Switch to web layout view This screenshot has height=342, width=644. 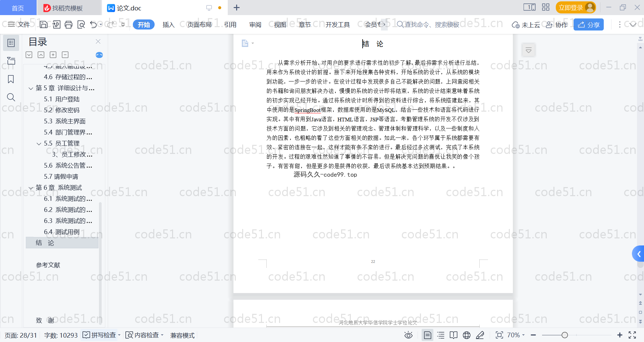pos(467,335)
